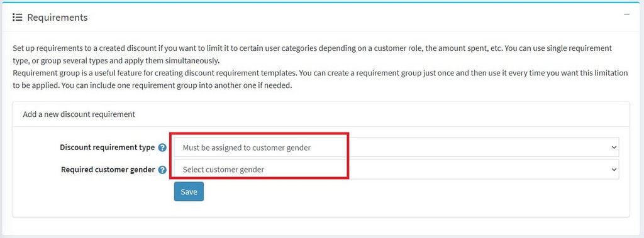Viewport: 644px width, 238px height.
Task: Click the Requirements list icon in header
Action: 17,17
